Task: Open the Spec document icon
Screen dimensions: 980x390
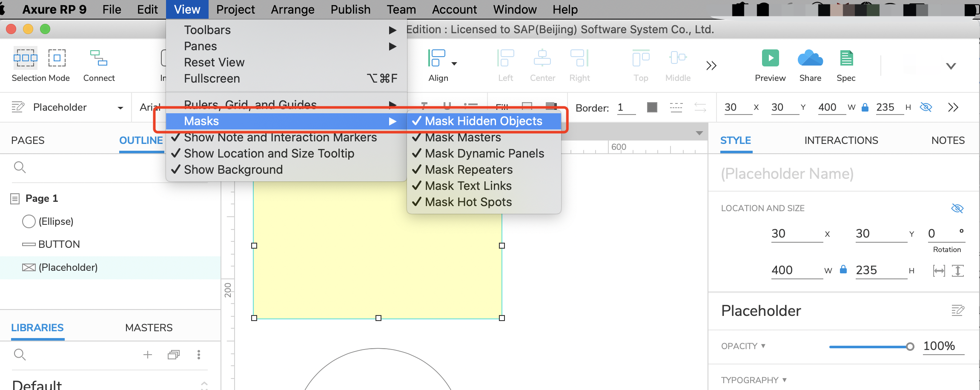Action: click(846, 58)
